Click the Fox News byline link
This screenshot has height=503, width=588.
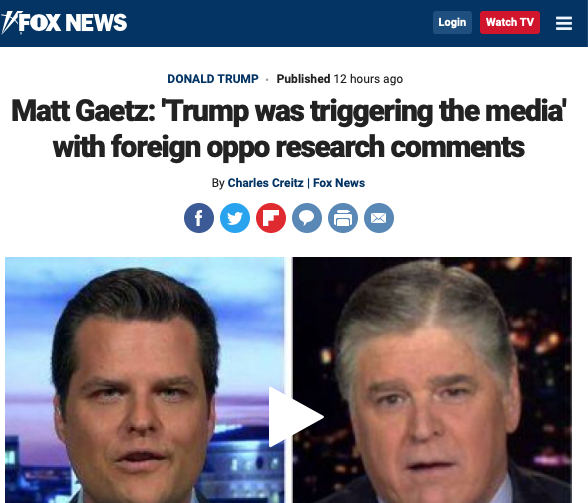339,183
